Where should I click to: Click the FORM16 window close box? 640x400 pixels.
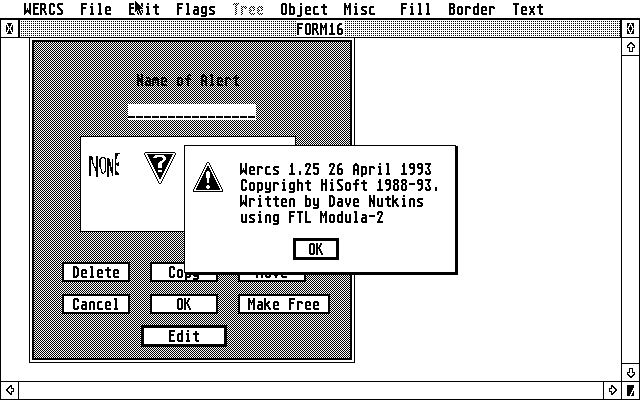[9, 29]
